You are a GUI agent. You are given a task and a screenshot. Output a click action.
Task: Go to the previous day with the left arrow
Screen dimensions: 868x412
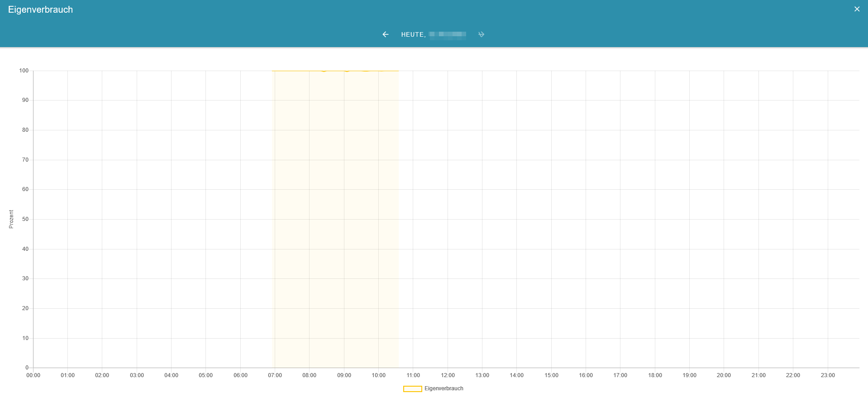[x=385, y=34]
